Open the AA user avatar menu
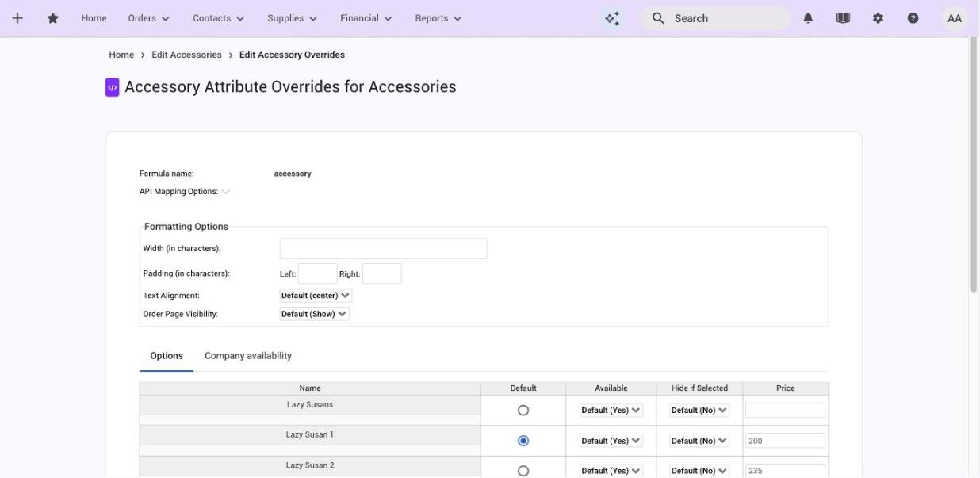 pos(955,18)
